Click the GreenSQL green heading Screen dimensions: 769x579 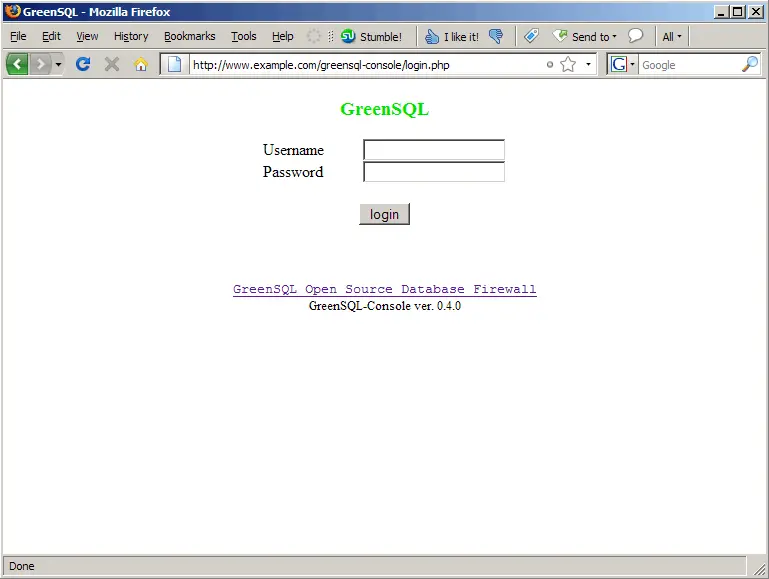tap(384, 109)
